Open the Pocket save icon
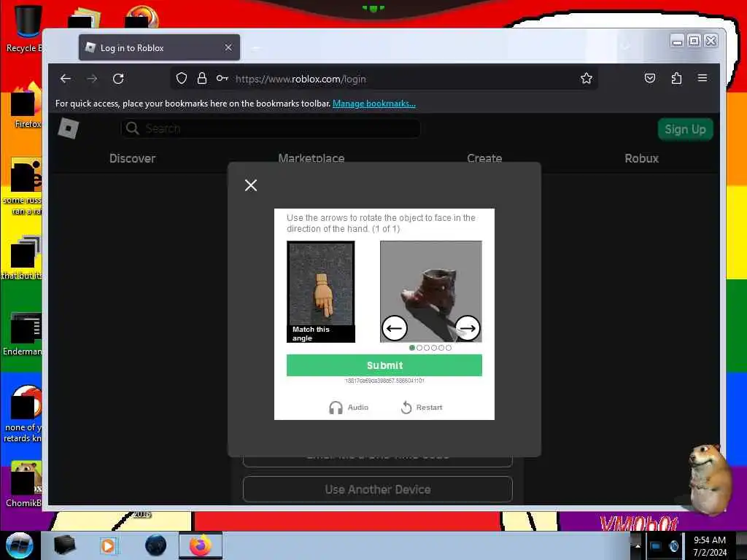747x560 pixels. click(650, 78)
